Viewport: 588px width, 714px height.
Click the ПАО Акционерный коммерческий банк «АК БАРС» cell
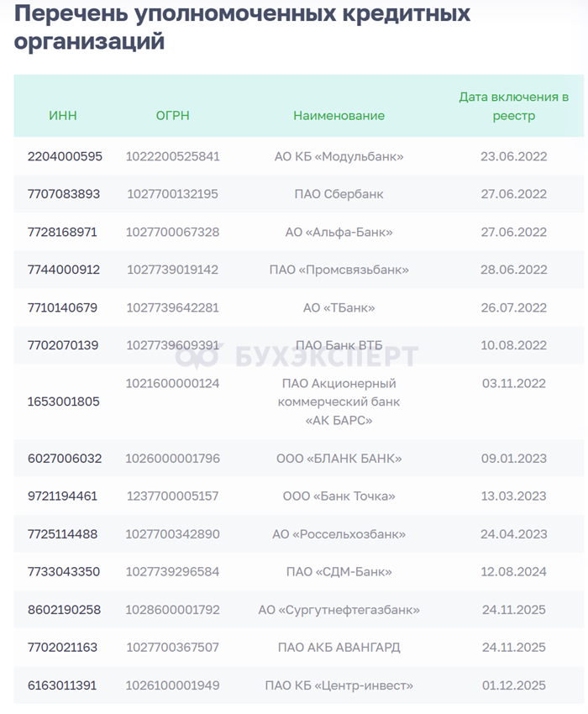point(339,402)
